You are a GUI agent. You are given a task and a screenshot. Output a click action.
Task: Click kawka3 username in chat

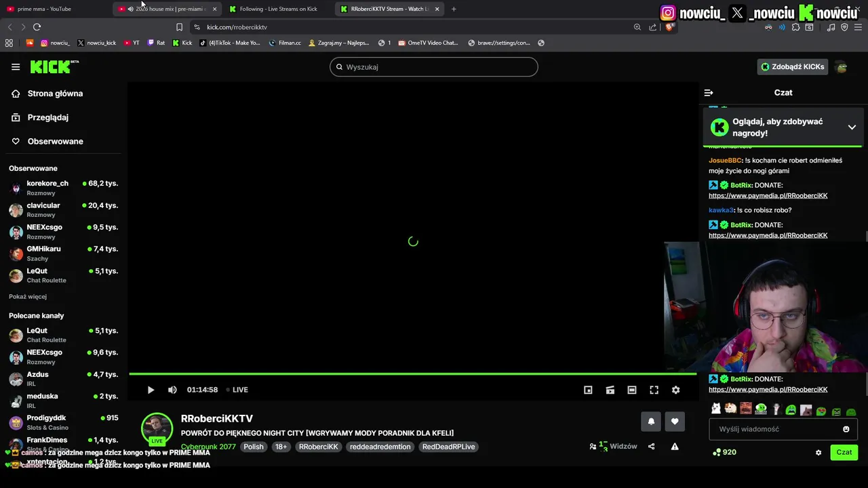coord(721,210)
